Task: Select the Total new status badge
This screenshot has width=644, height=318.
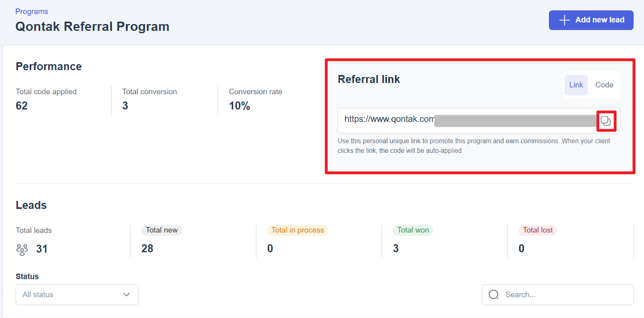Action: pos(161,230)
